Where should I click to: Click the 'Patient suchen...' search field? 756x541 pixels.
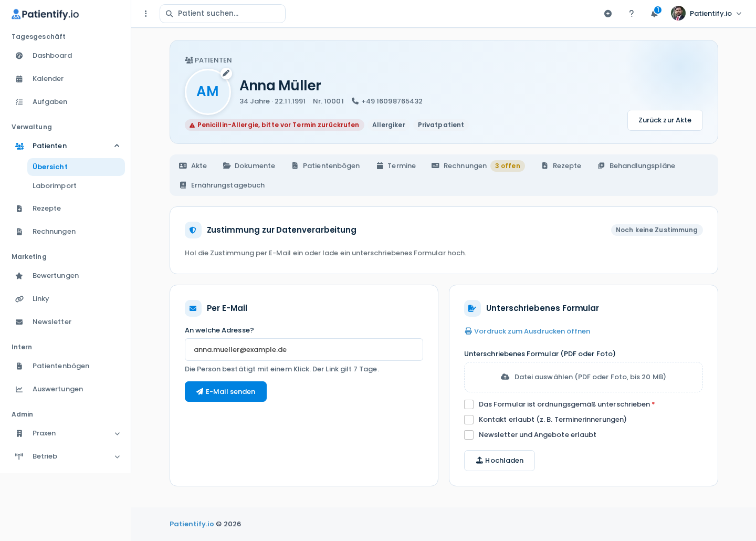click(223, 14)
